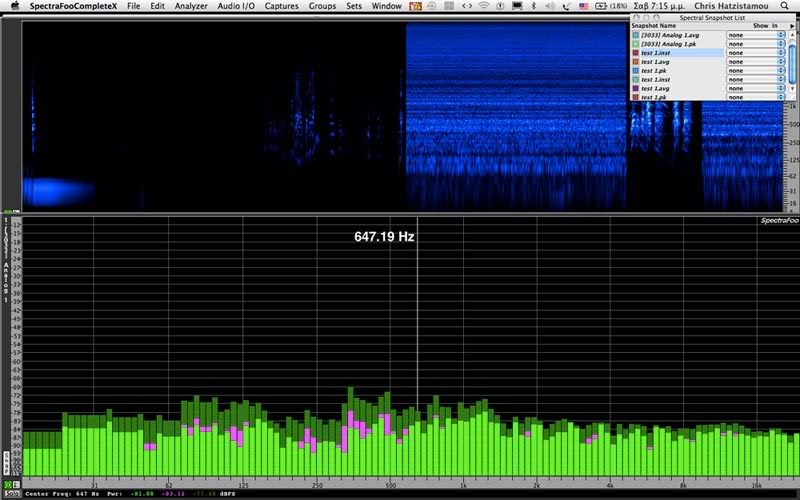800x500 pixels.
Task: Click the green swatch beside [3033] Analog 1.pk
Action: point(635,43)
